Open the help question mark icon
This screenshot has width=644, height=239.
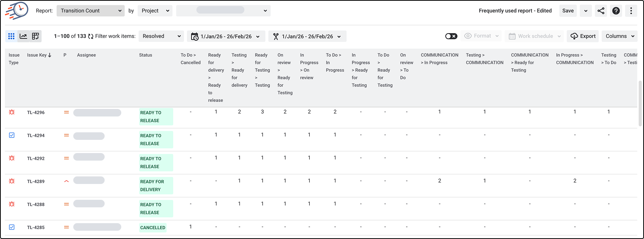[x=616, y=11]
